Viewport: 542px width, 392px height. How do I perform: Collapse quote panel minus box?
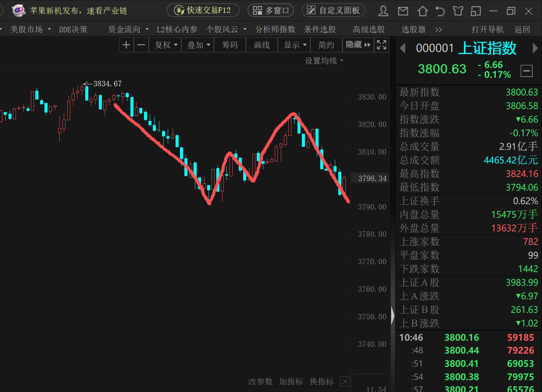[x=526, y=71]
